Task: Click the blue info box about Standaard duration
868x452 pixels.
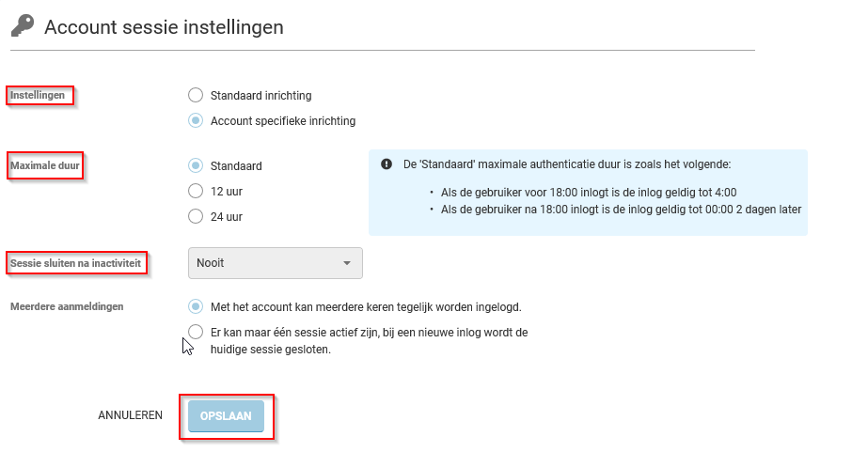Action: (x=588, y=193)
